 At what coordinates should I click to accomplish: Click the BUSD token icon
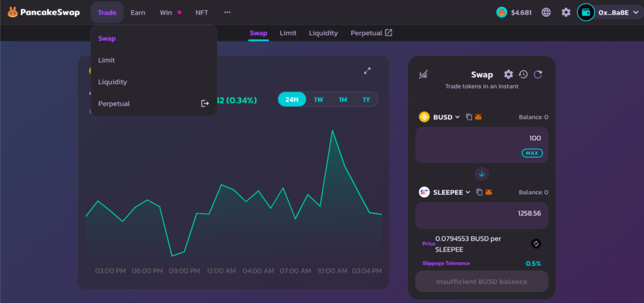(425, 117)
